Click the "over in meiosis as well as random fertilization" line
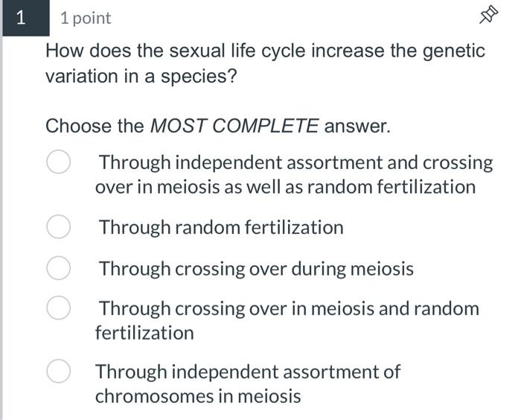The width and height of the screenshot is (521, 420). click(x=285, y=187)
